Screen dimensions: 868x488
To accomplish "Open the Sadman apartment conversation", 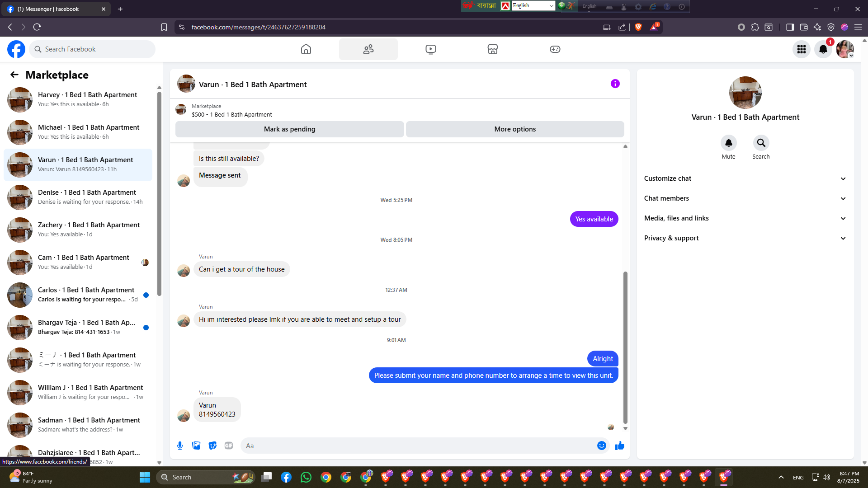I will 78,425.
